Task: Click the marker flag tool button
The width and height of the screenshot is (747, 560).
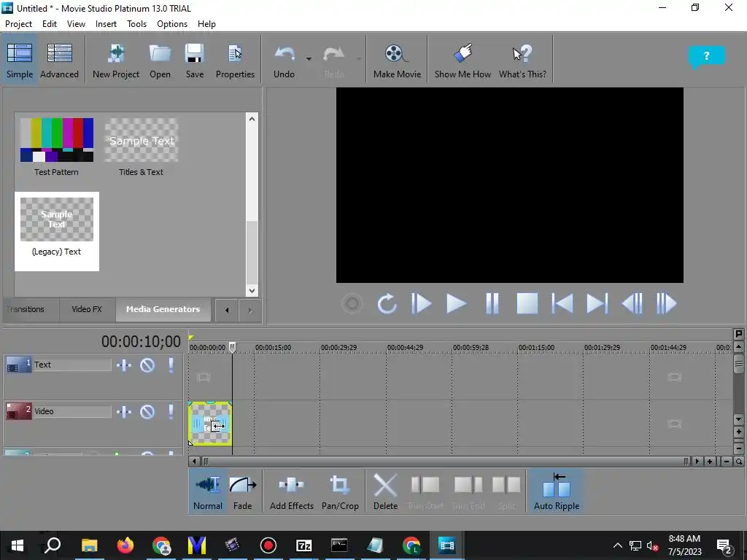Action: point(738,334)
